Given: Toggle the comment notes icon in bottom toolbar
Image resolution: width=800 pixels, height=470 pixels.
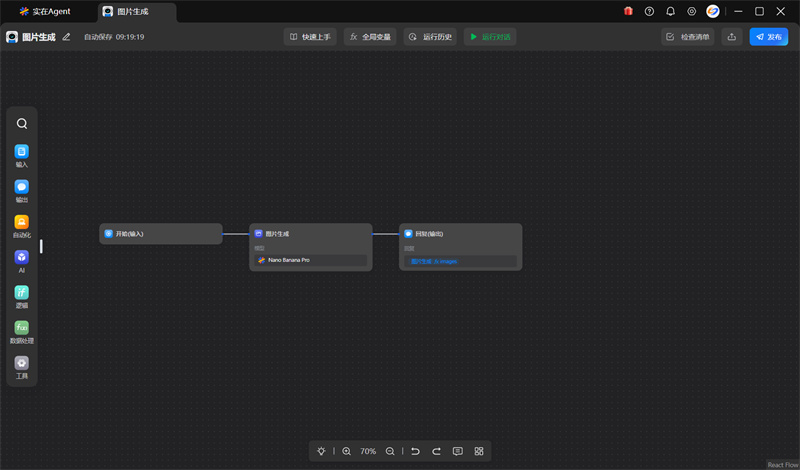Looking at the screenshot, I should 458,452.
